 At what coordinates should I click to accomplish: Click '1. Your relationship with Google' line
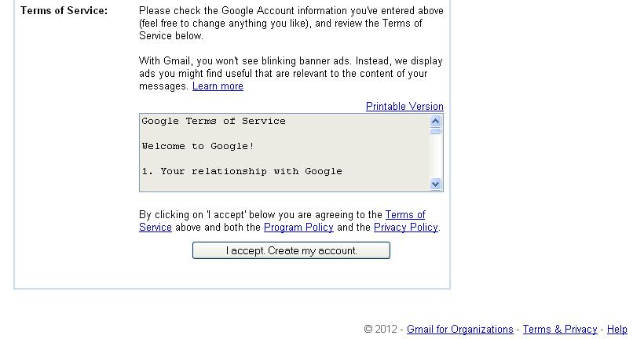point(242,171)
